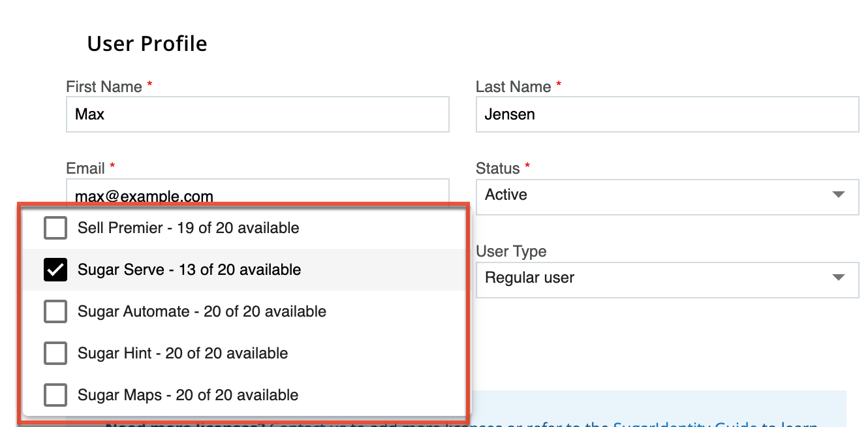Check the Sugar Maps license checkbox
The width and height of the screenshot is (868, 427).
[x=55, y=395]
